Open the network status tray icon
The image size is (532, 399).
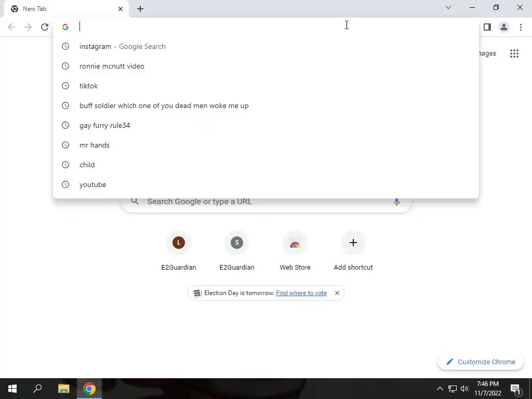(x=453, y=389)
